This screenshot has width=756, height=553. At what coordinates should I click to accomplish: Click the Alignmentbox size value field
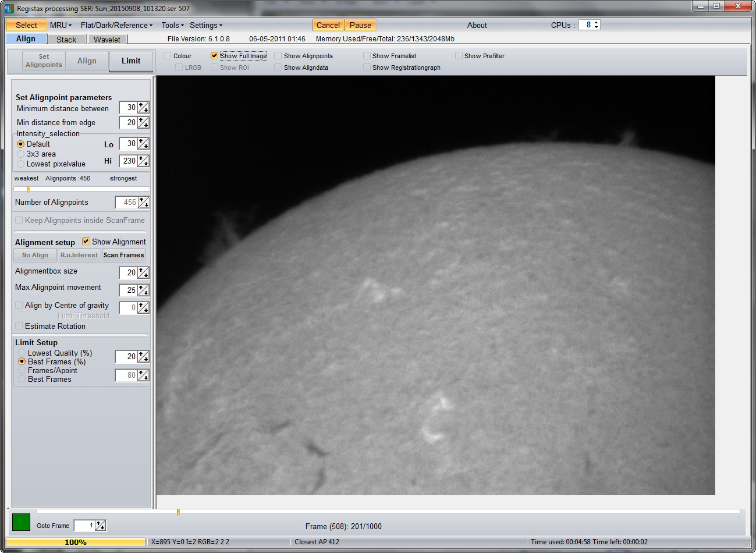128,273
